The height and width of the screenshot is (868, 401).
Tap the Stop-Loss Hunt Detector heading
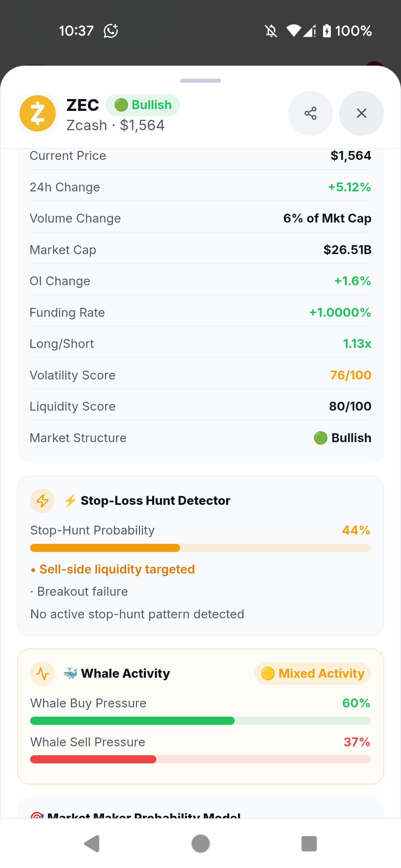pyautogui.click(x=155, y=501)
